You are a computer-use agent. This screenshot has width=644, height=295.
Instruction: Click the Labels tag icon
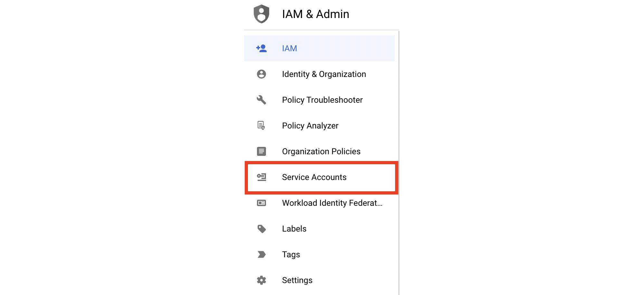(x=261, y=229)
